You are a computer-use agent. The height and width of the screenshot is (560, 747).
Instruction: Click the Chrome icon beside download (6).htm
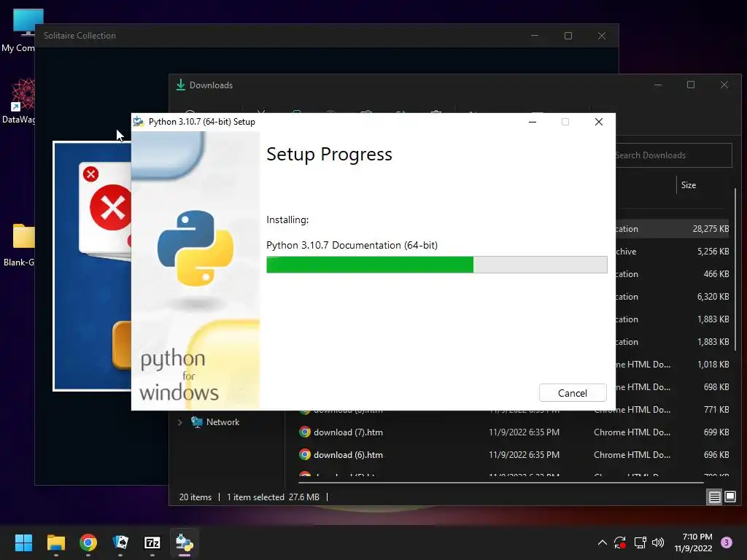(305, 455)
